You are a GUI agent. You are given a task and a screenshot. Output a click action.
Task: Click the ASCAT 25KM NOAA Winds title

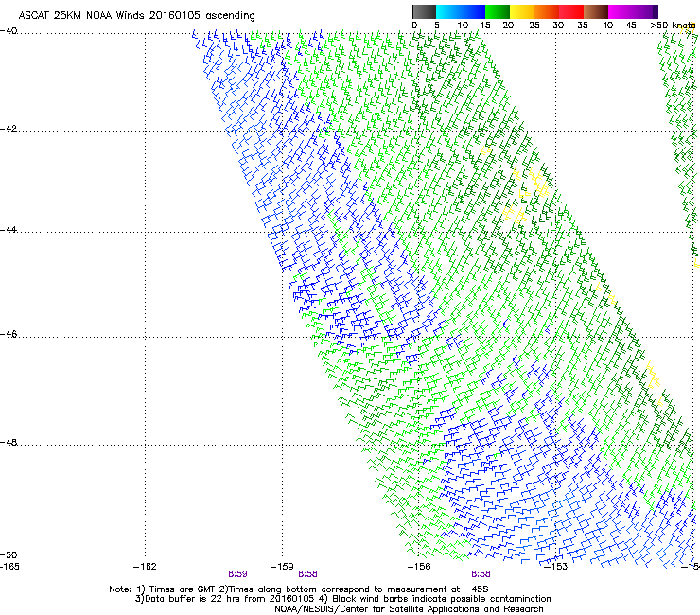136,16
